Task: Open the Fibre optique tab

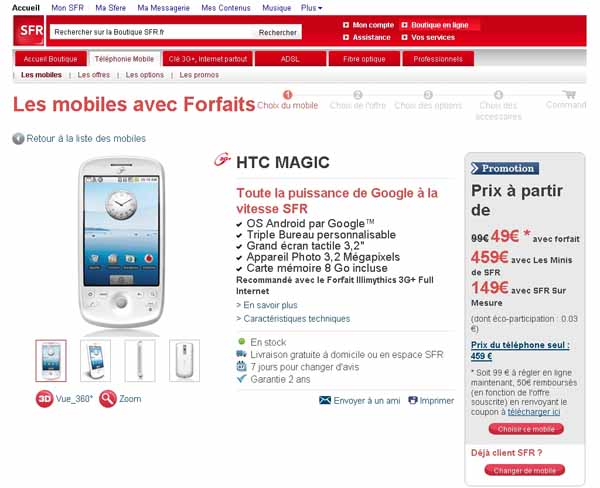Action: pos(364,59)
